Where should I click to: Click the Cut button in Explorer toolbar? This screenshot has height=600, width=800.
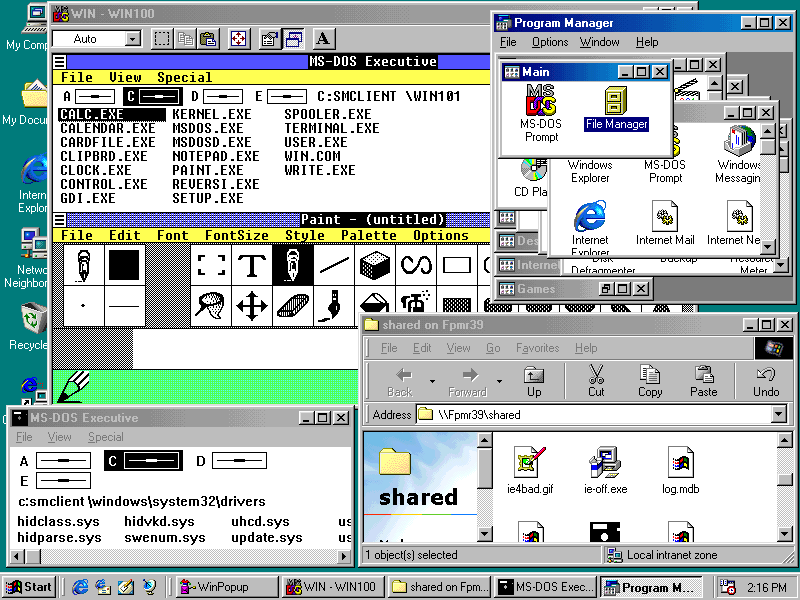point(596,381)
